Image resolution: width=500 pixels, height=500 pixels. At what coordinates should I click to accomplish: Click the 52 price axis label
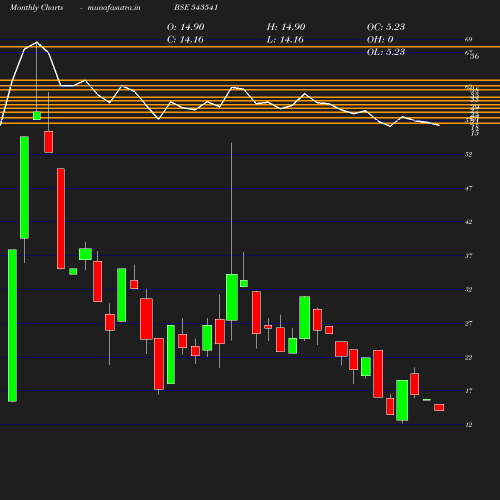(x=468, y=154)
